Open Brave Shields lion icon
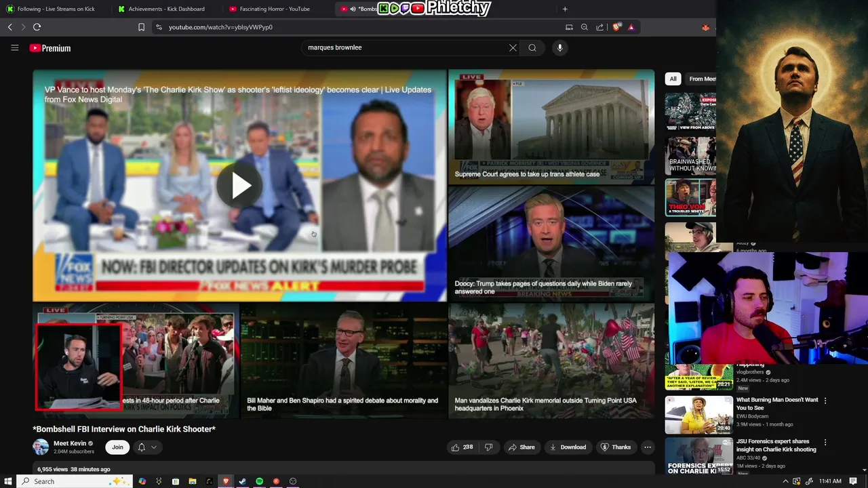868x488 pixels. pos(616,27)
